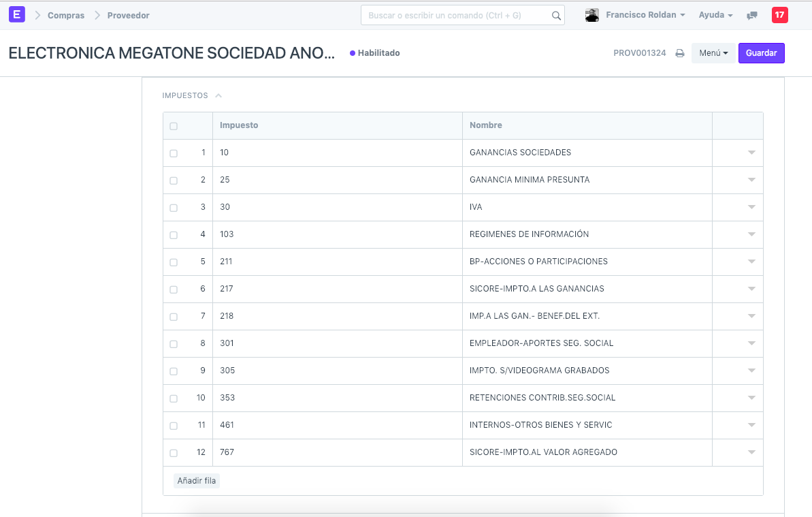The image size is (812, 517).
Task: Click Francisco Roldan avatar picture
Action: [592, 15]
